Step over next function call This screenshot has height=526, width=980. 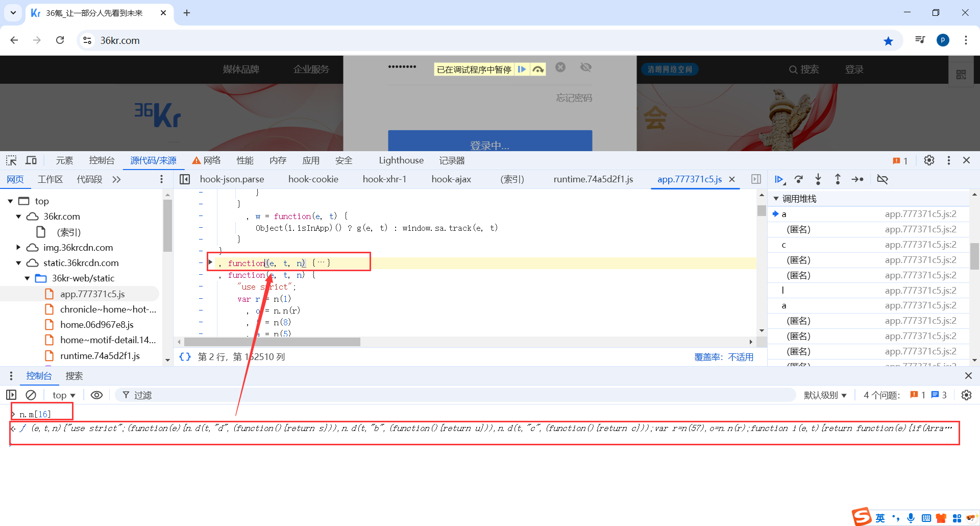[x=799, y=179]
